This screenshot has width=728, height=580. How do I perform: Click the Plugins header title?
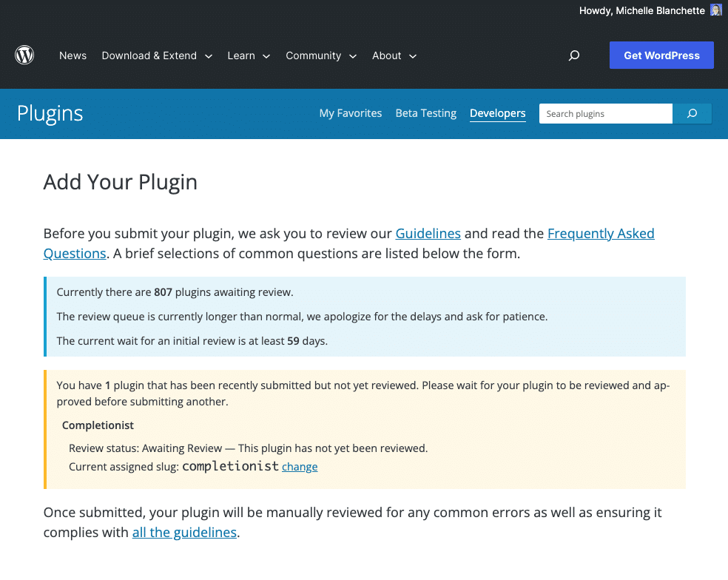[50, 114]
